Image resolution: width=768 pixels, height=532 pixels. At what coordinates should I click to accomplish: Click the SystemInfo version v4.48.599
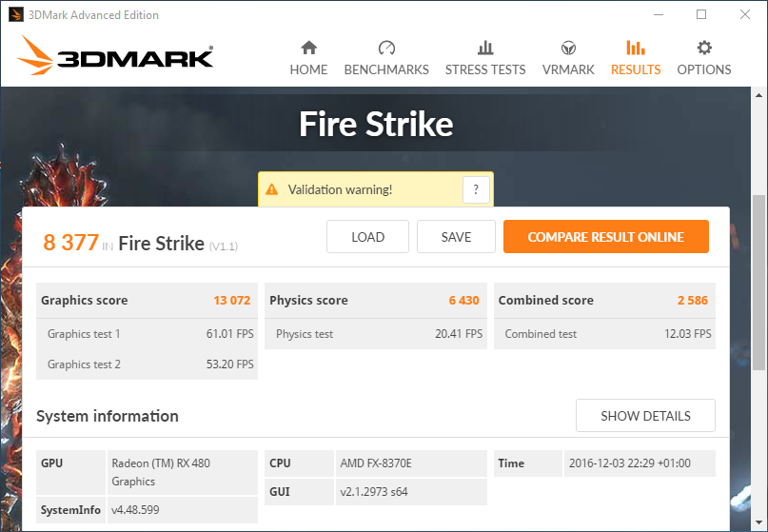click(x=135, y=509)
